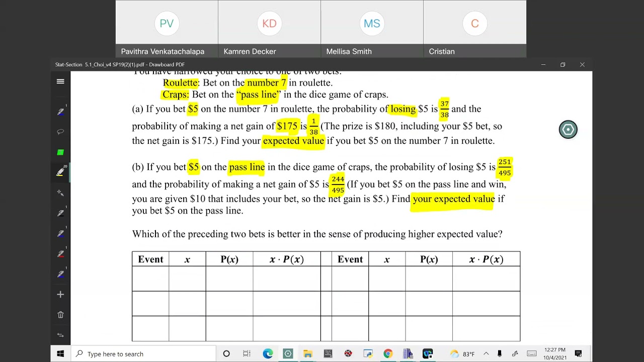644x362 pixels.
Task: Launch Google Chrome from the taskbar
Action: [x=388, y=354]
